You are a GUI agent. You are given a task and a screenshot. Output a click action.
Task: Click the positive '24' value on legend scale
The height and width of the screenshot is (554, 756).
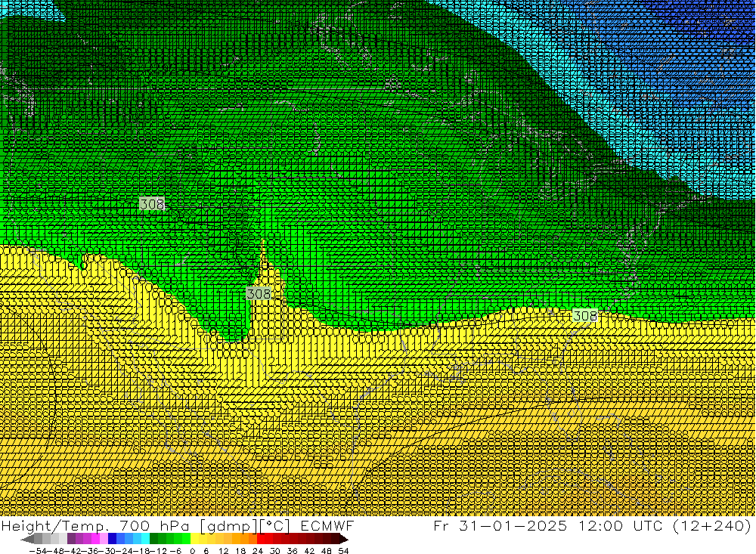coord(258,551)
